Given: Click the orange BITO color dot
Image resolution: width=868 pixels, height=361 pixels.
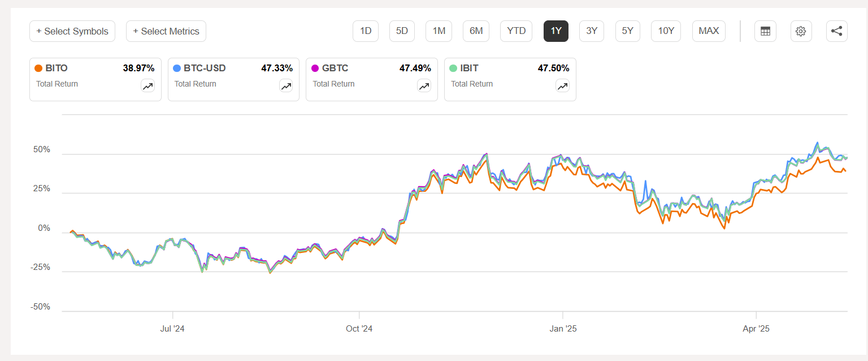Looking at the screenshot, I should tap(38, 68).
